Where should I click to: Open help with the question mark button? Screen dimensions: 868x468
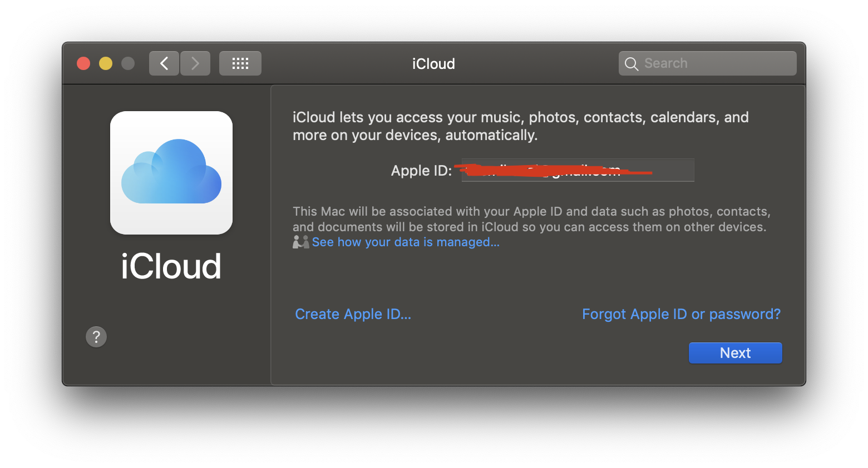[x=96, y=336]
